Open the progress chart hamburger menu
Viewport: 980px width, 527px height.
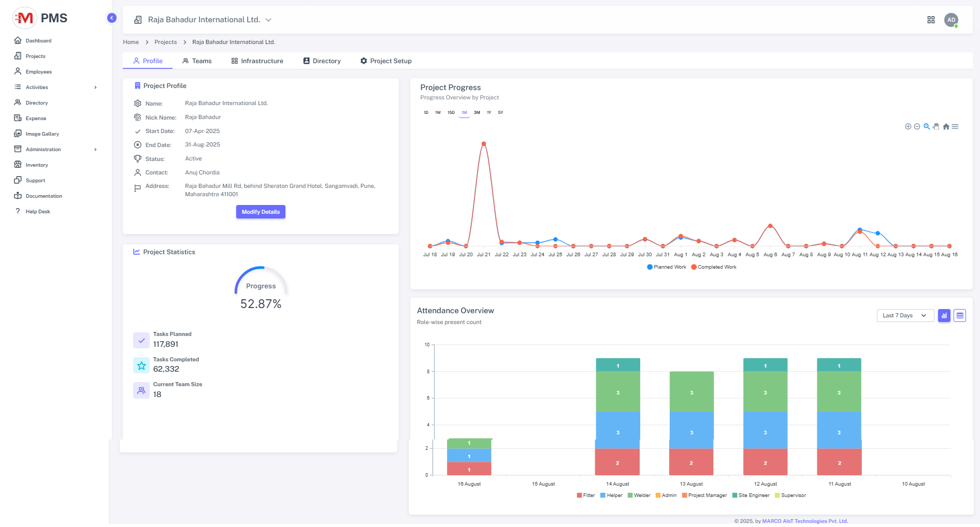[955, 127]
